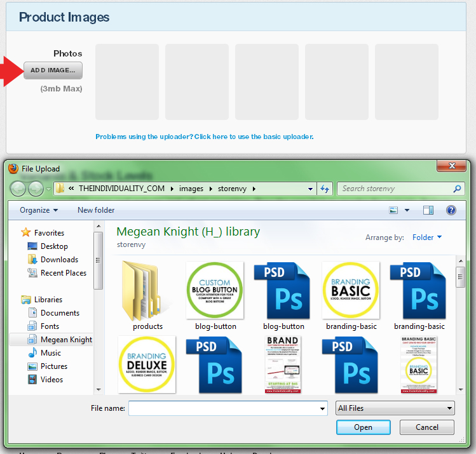This screenshot has width=476, height=454.
Task: Open the All Files type dropdown
Action: point(395,408)
